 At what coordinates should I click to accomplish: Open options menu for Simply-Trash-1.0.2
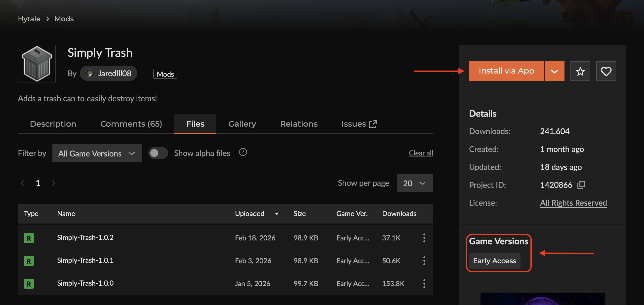(424, 238)
